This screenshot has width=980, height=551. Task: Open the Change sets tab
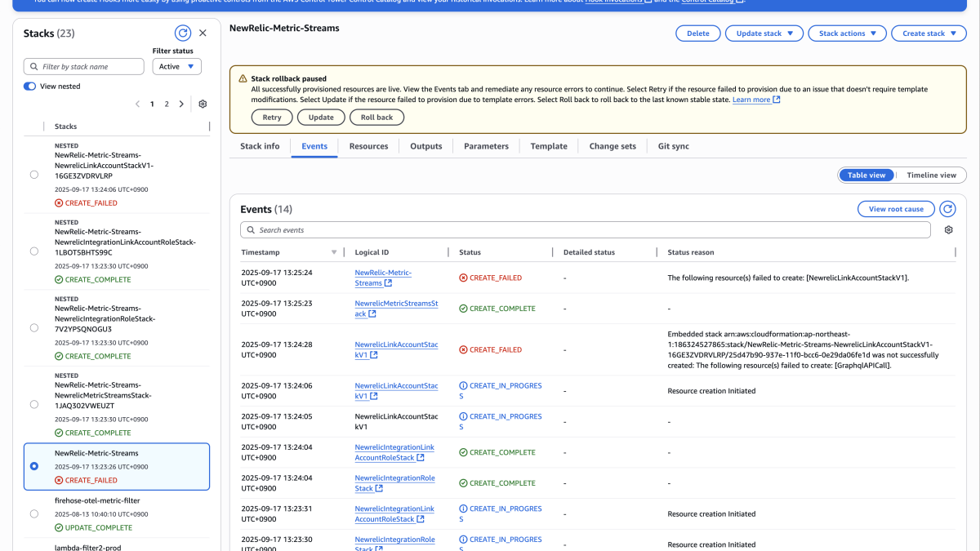click(x=612, y=146)
